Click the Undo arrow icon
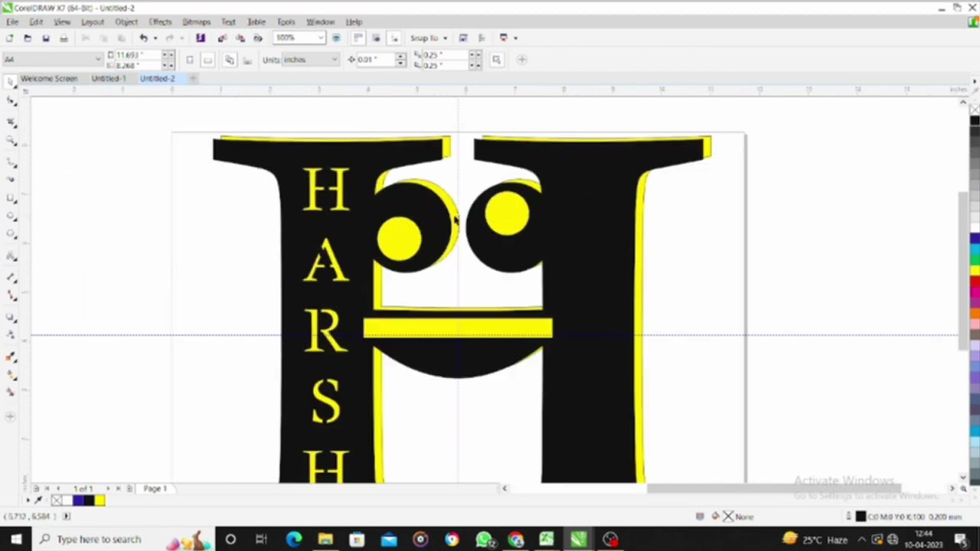980x551 pixels. tap(143, 38)
